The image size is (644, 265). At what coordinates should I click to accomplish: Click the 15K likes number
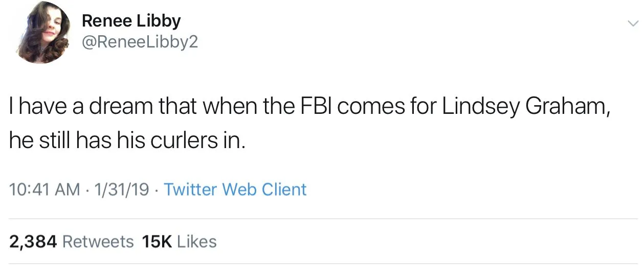[x=157, y=241]
